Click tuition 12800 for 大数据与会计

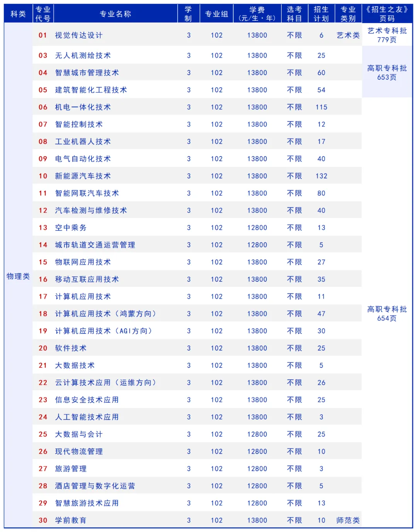[257, 434]
